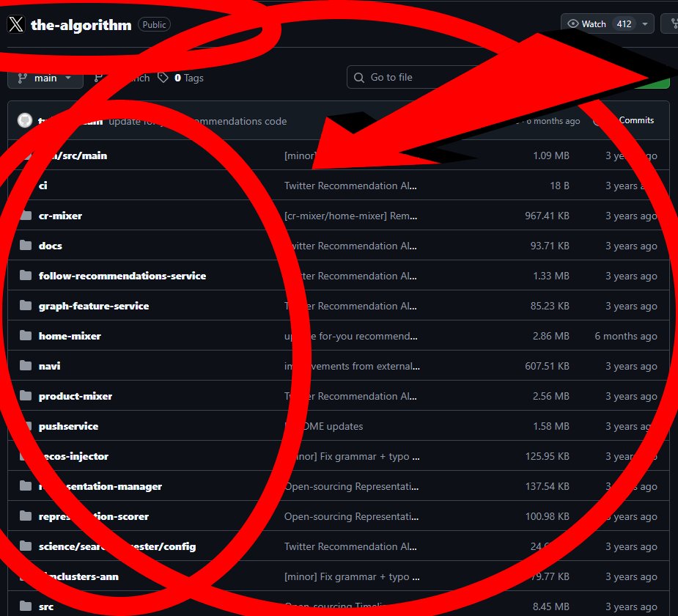Click the src folder icon
The height and width of the screenshot is (616, 678).
click(26, 606)
